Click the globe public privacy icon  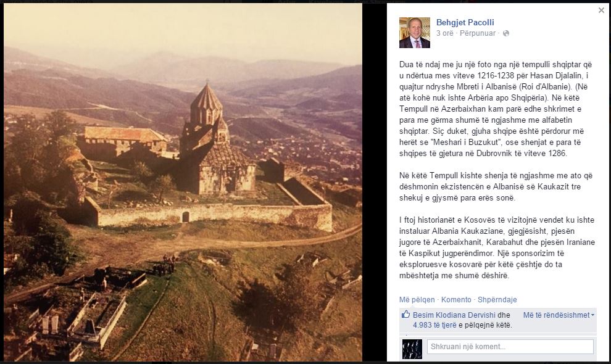(506, 33)
